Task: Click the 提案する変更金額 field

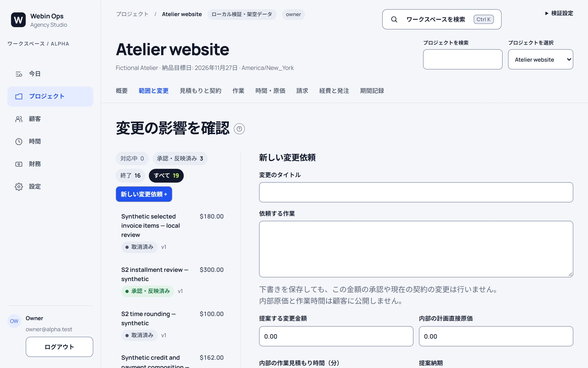Action: [x=336, y=336]
